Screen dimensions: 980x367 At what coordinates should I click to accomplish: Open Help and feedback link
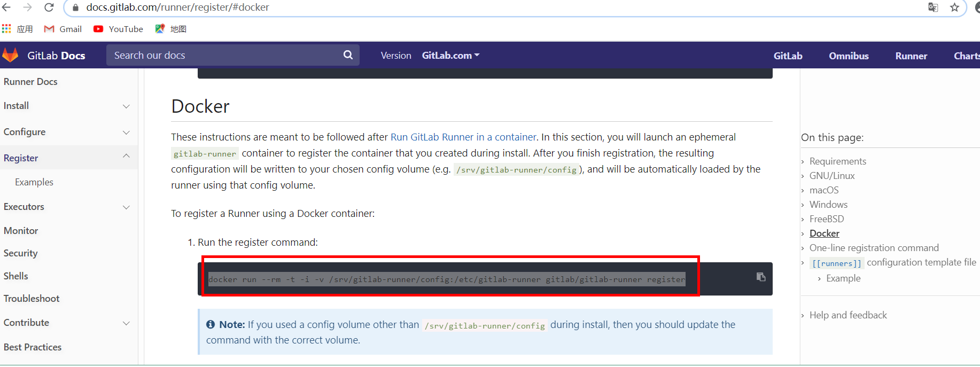[848, 315]
